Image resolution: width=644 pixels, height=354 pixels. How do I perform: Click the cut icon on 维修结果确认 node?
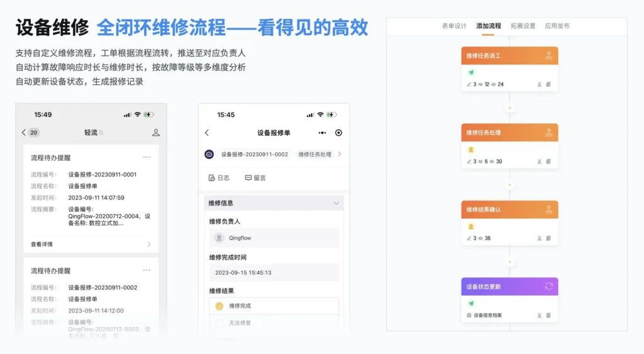539,238
